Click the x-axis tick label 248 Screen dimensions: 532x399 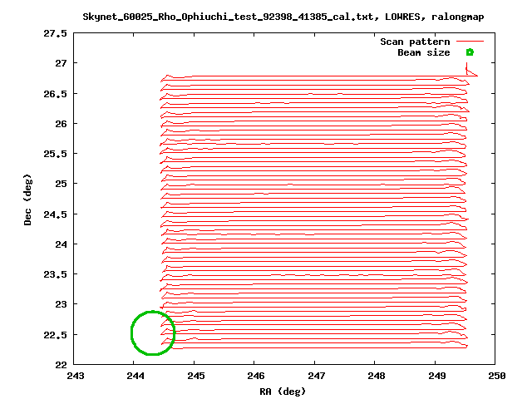click(x=377, y=376)
